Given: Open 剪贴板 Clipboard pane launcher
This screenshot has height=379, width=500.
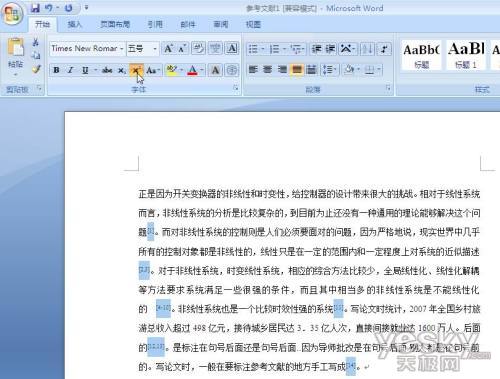Looking at the screenshot, I should pos(39,88).
